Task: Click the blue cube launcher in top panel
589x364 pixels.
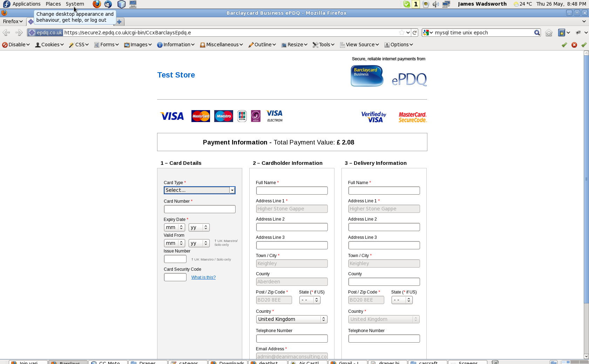Action: click(x=121, y=4)
